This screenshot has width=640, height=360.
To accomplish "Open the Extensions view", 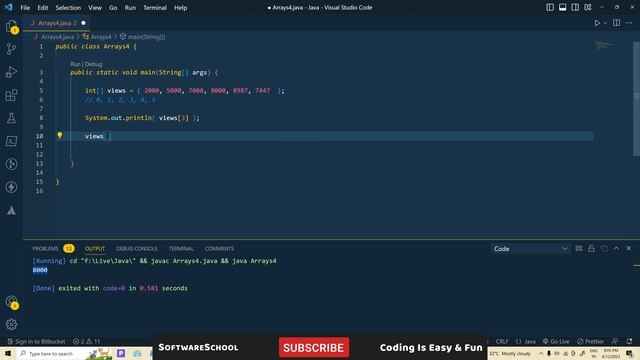I will pos(11,95).
